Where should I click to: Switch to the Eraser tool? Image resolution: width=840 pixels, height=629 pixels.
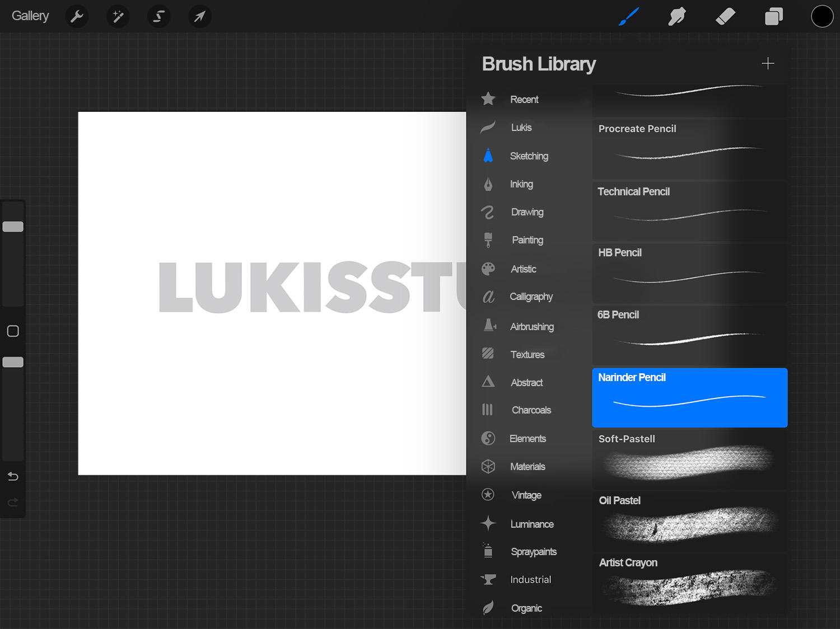click(725, 16)
